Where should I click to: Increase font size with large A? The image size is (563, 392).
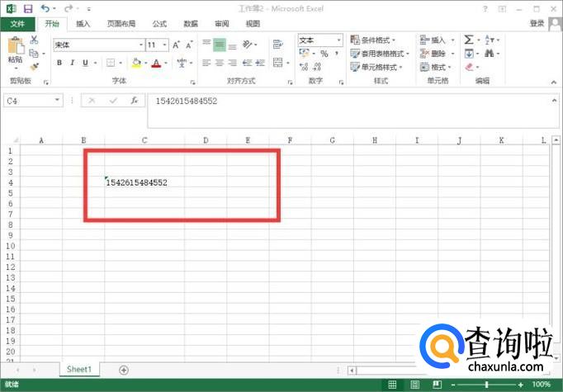[176, 45]
